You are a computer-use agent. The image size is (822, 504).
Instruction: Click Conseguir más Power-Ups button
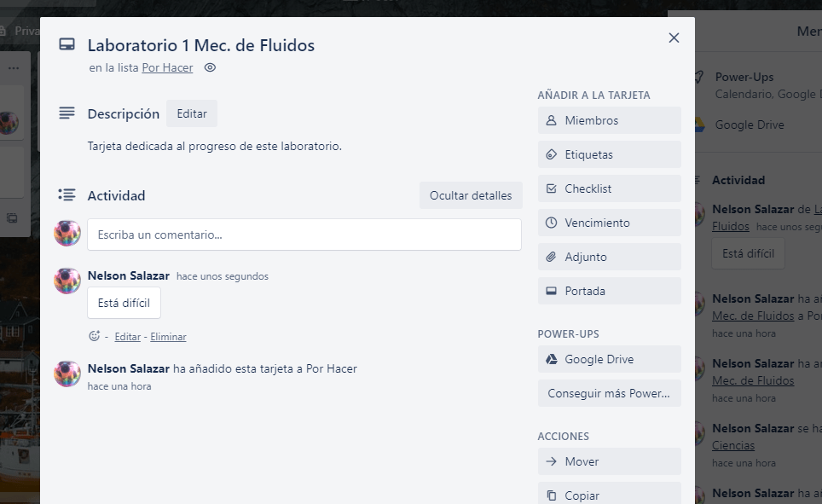click(609, 393)
